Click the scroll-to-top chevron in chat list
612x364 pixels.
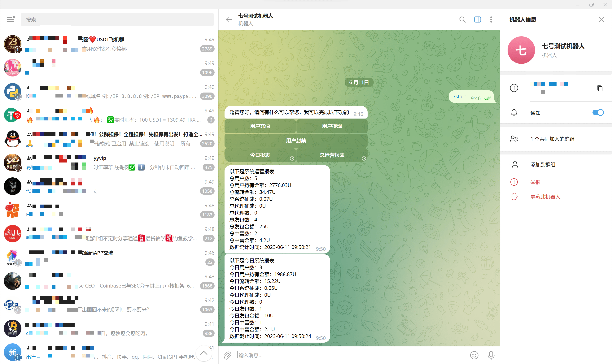pos(204,353)
